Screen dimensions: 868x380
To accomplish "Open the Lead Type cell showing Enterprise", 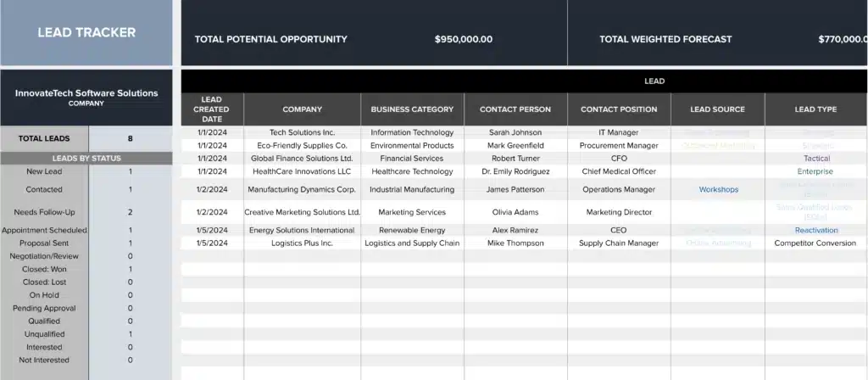I will pos(816,171).
